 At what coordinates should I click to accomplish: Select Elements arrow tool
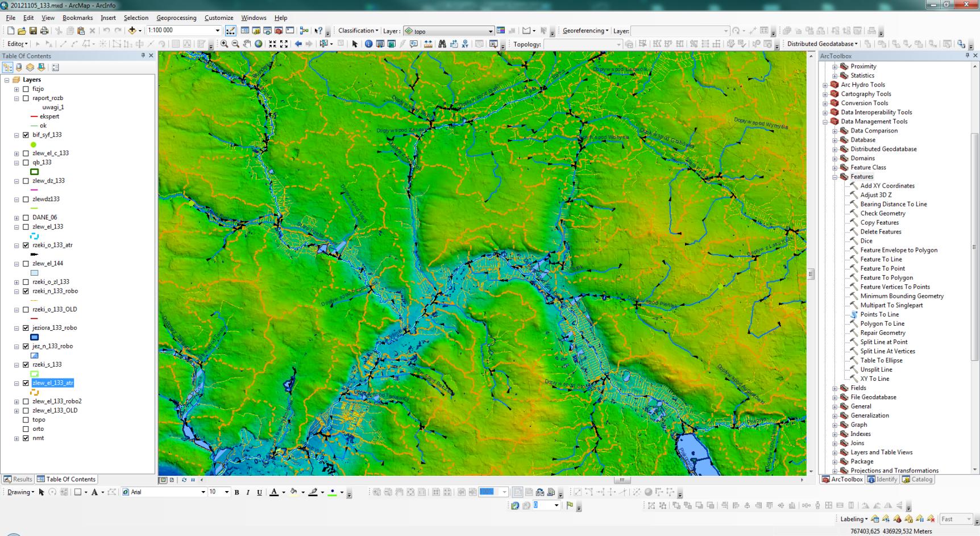click(355, 44)
